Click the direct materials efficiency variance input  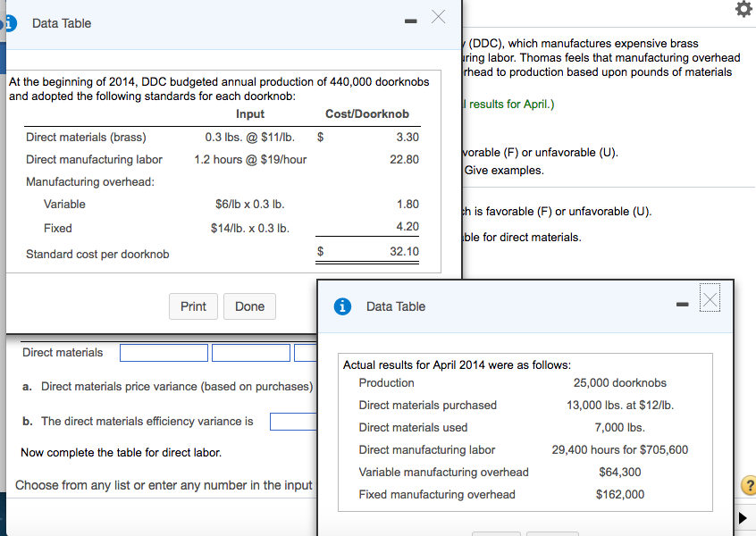(294, 421)
